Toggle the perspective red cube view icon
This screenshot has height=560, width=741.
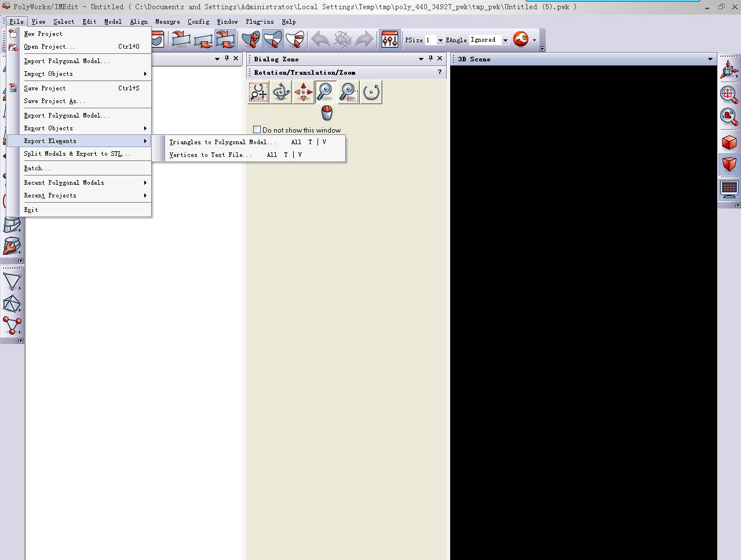[x=729, y=164]
